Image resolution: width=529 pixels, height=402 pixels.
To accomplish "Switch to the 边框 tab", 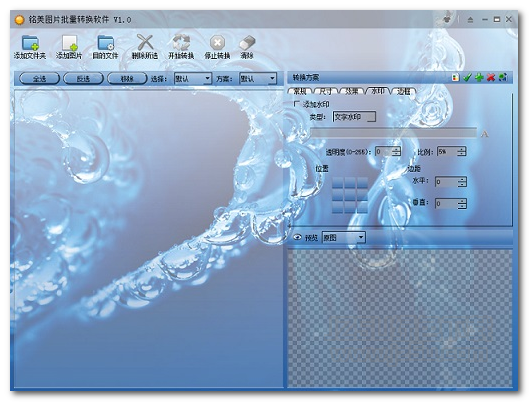I will tap(403, 91).
